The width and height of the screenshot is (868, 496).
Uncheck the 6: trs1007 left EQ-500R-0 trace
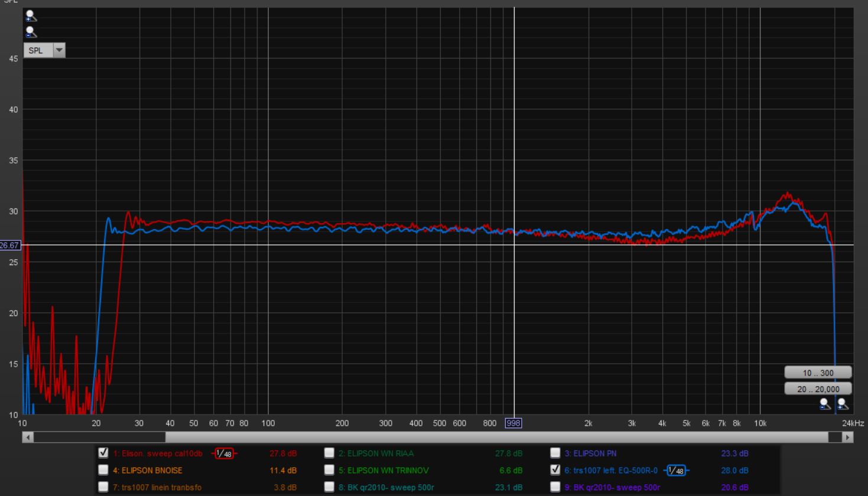click(x=555, y=470)
